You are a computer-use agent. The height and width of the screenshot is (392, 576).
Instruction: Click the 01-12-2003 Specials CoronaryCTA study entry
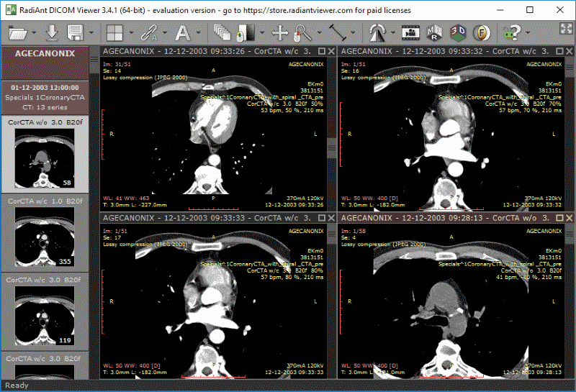[x=45, y=98]
